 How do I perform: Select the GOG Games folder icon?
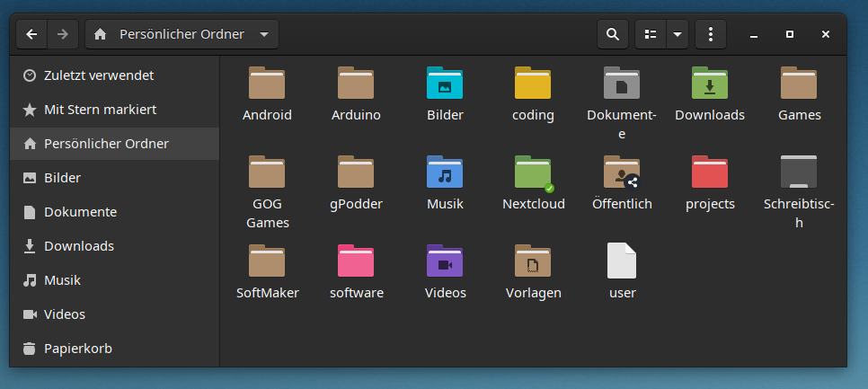267,172
